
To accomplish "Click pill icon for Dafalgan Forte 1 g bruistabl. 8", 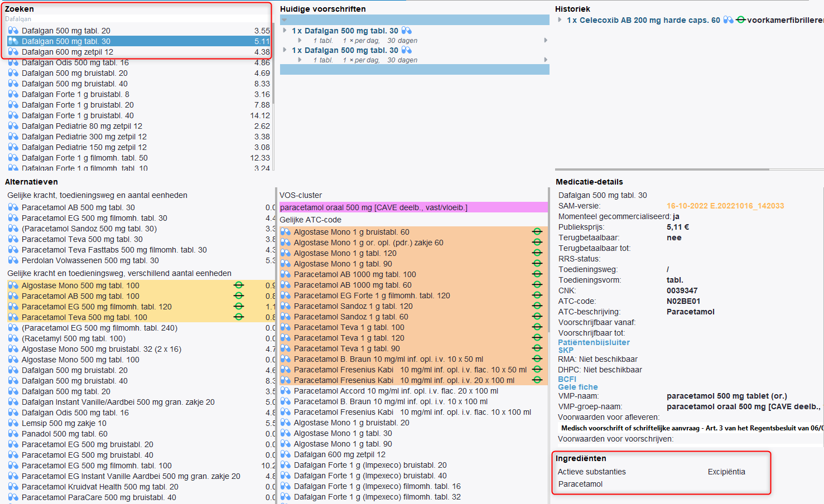I will 13,94.
